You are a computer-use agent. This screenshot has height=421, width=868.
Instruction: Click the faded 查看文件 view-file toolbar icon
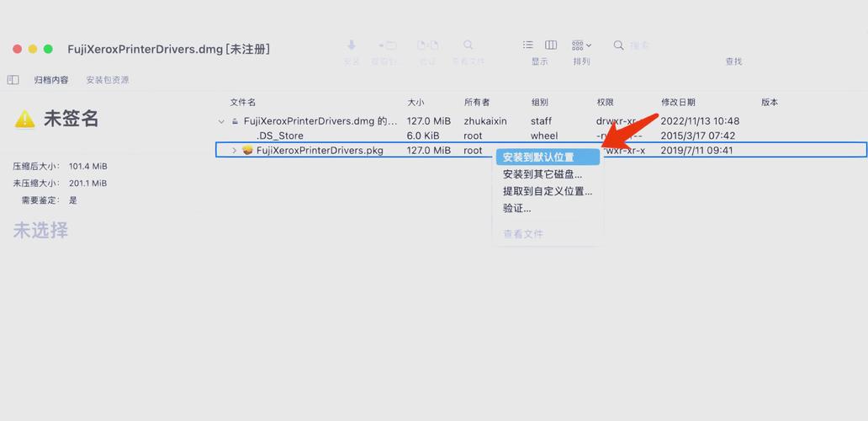click(x=468, y=45)
